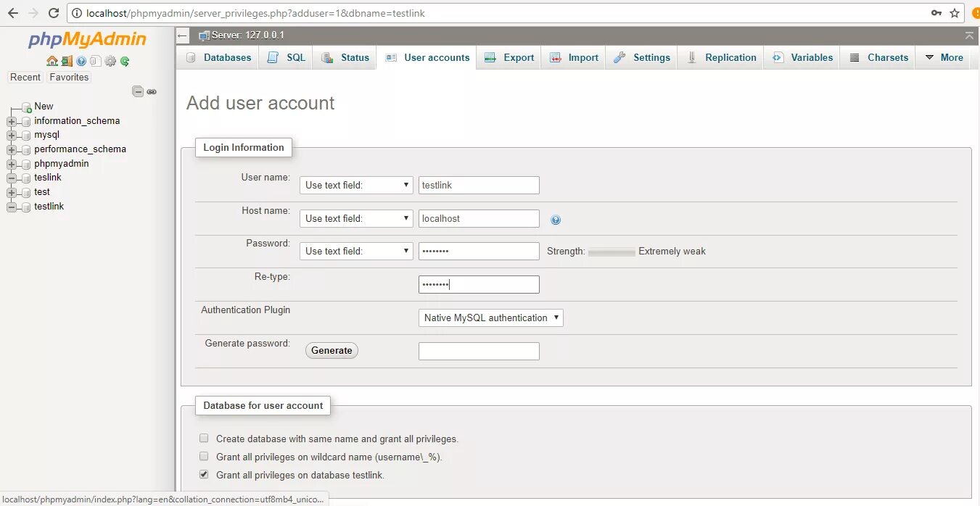Open the Charsets tab

click(x=878, y=57)
